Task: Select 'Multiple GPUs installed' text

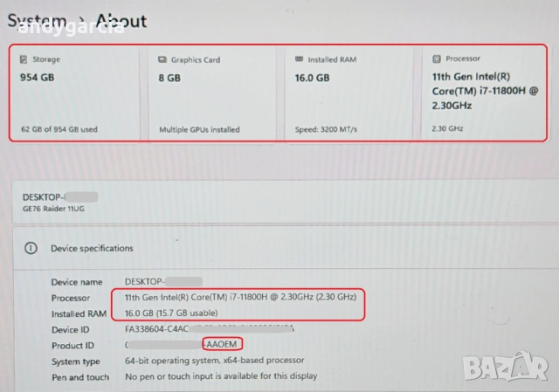Action: coord(199,130)
